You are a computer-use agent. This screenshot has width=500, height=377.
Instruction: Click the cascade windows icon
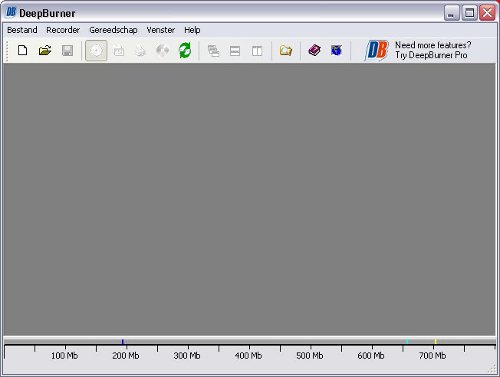(x=213, y=51)
